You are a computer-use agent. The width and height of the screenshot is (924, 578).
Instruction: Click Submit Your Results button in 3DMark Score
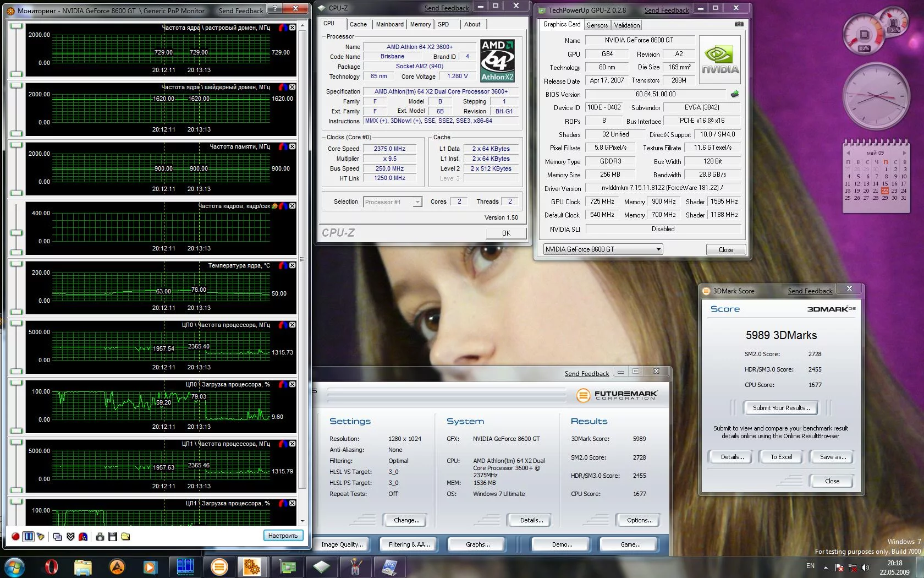coord(781,408)
